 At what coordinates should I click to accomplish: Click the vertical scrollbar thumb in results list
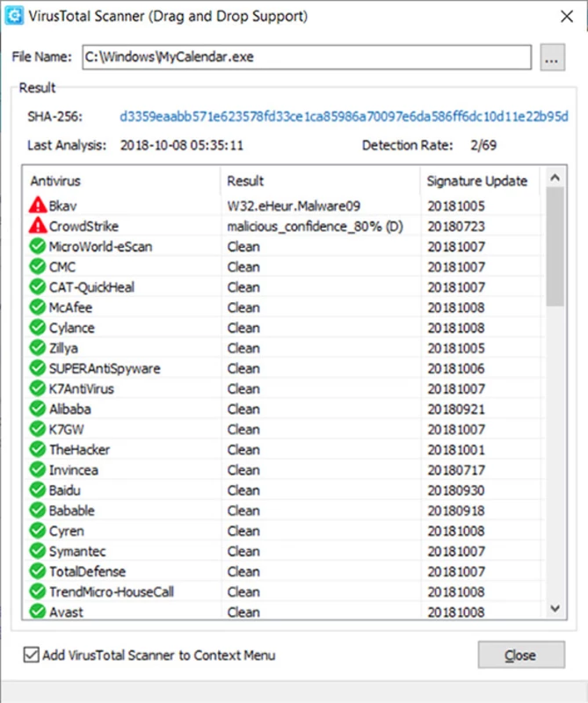[555, 247]
